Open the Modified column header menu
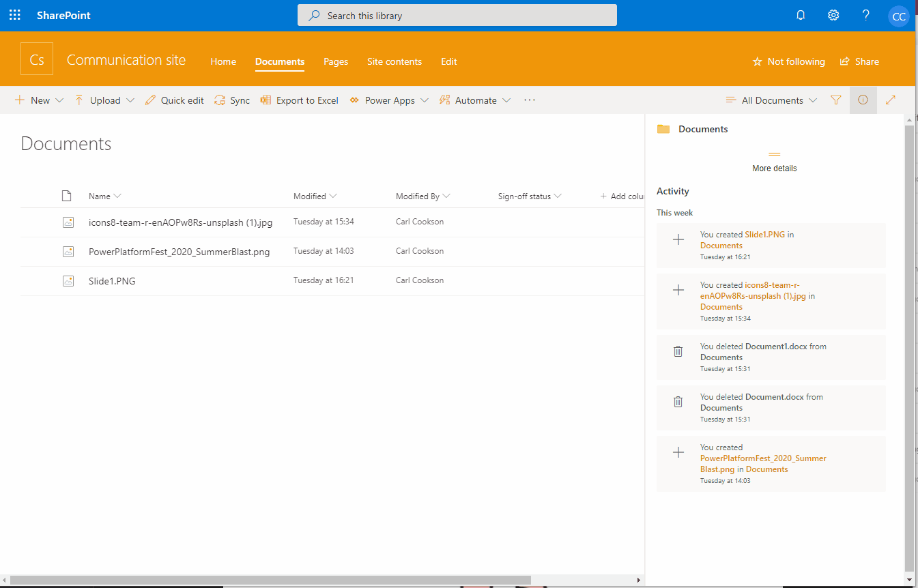918x588 pixels. [315, 196]
